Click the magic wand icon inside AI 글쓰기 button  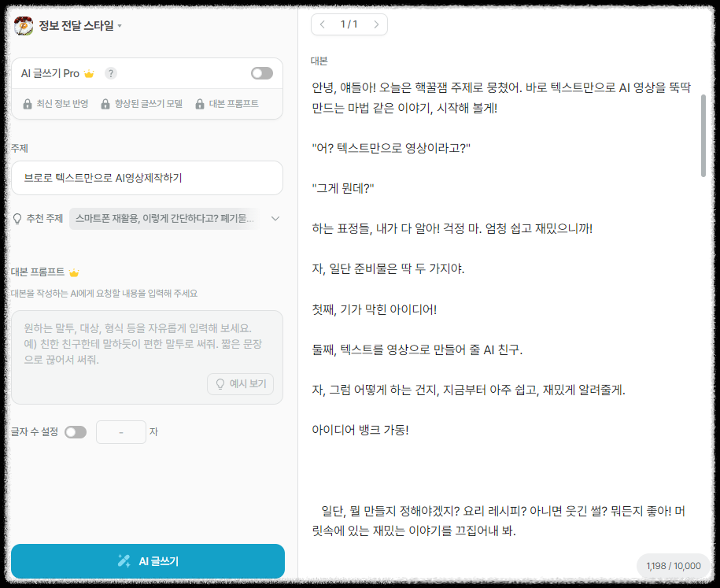122,561
